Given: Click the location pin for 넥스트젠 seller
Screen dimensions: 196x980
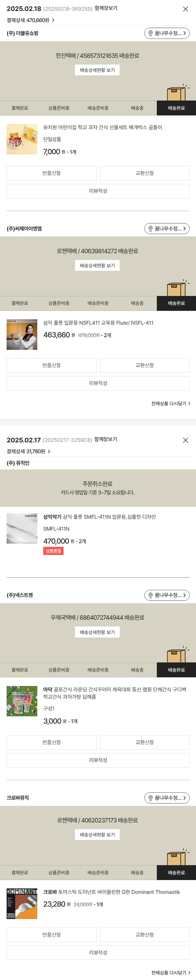Looking at the screenshot, I should pyautogui.click(x=151, y=595).
